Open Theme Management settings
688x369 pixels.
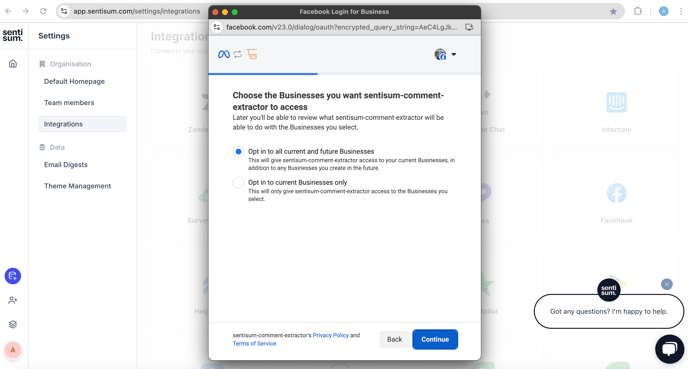[77, 186]
